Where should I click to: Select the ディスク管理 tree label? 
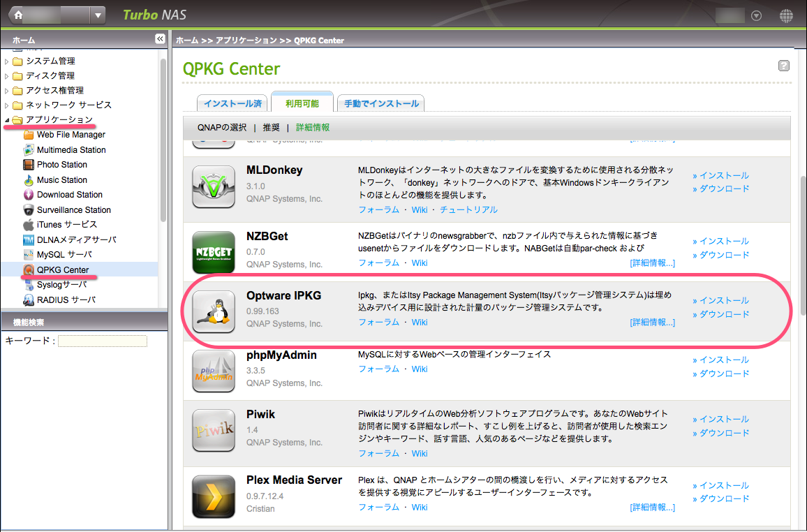[50, 75]
